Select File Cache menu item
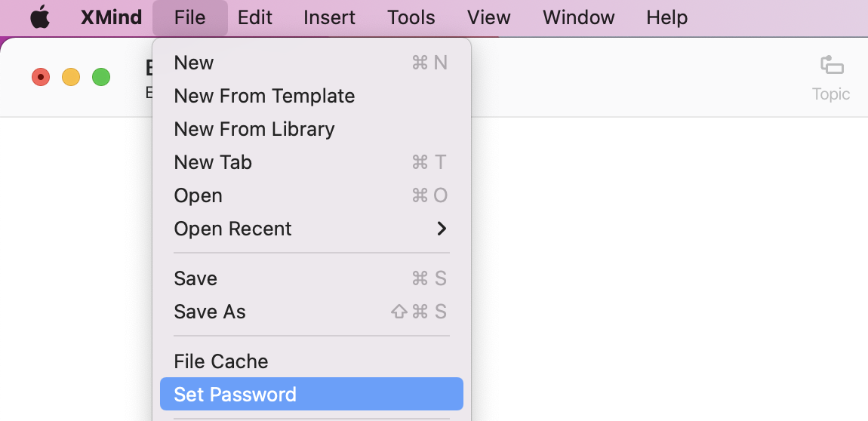868x421 pixels. point(312,361)
